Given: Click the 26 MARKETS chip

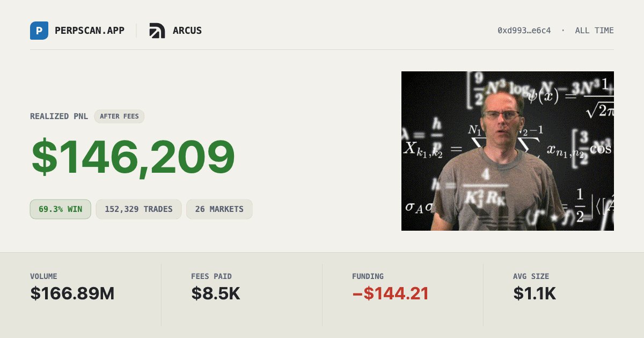Looking at the screenshot, I should tap(219, 209).
